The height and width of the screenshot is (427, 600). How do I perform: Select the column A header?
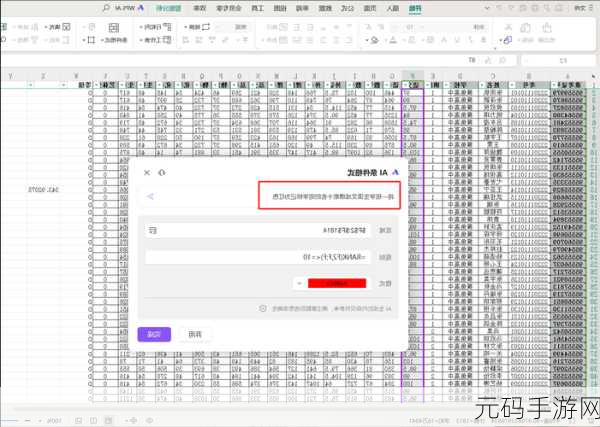(567, 76)
